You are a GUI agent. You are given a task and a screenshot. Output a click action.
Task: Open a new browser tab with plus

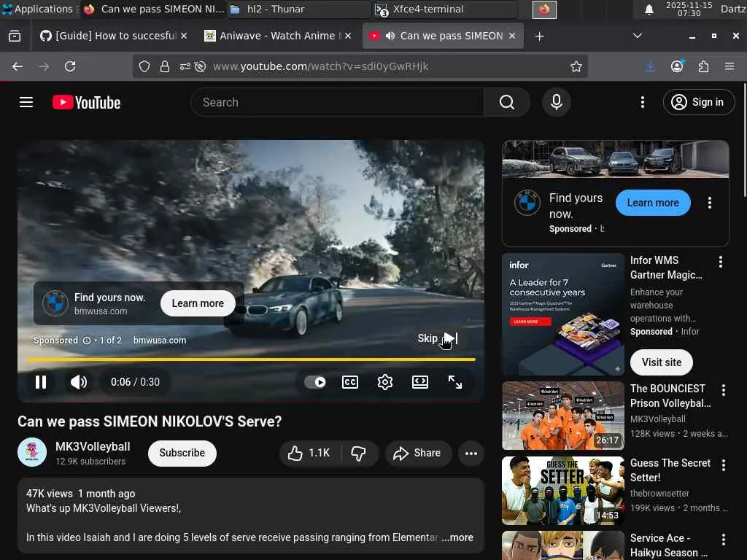tap(539, 36)
